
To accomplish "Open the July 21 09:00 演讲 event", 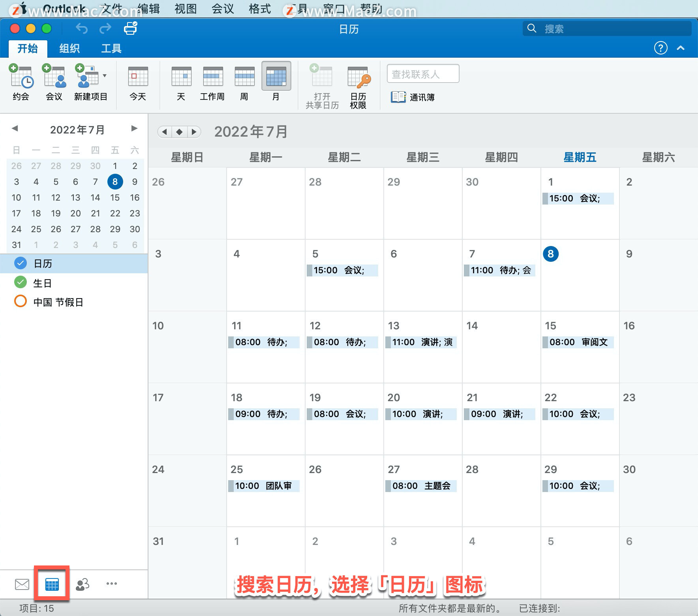I will pos(499,414).
